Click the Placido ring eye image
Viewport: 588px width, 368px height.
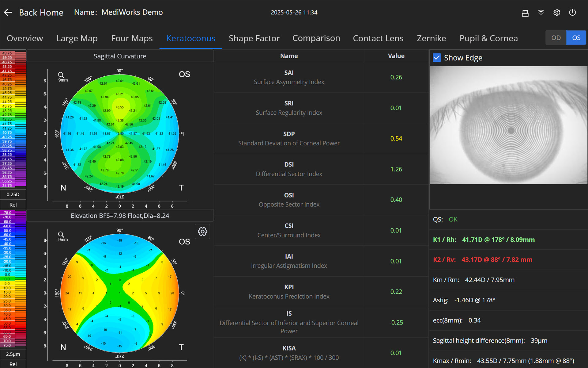pyautogui.click(x=508, y=125)
